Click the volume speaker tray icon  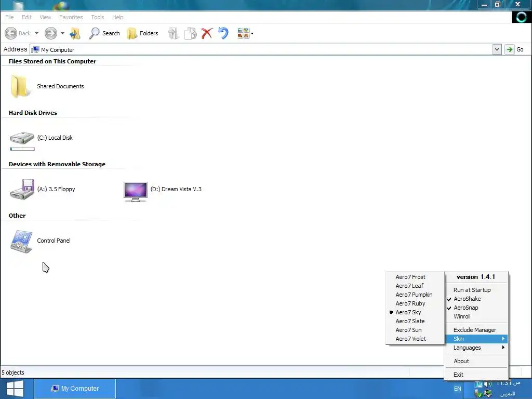pyautogui.click(x=488, y=384)
